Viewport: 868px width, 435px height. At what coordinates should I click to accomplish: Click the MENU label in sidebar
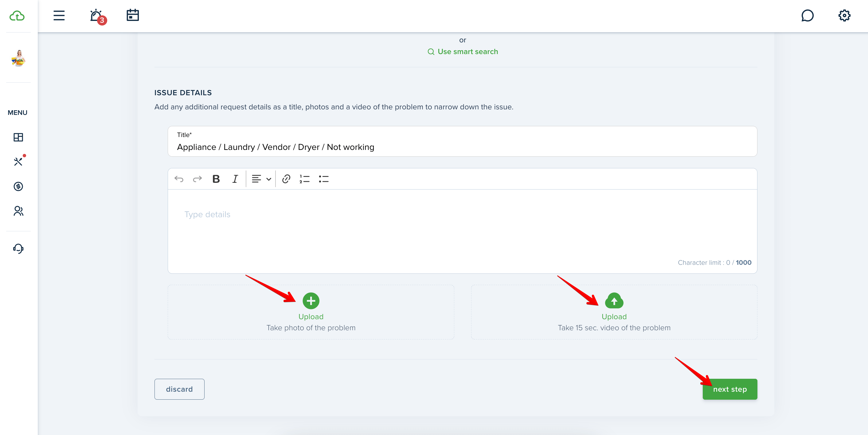(18, 112)
